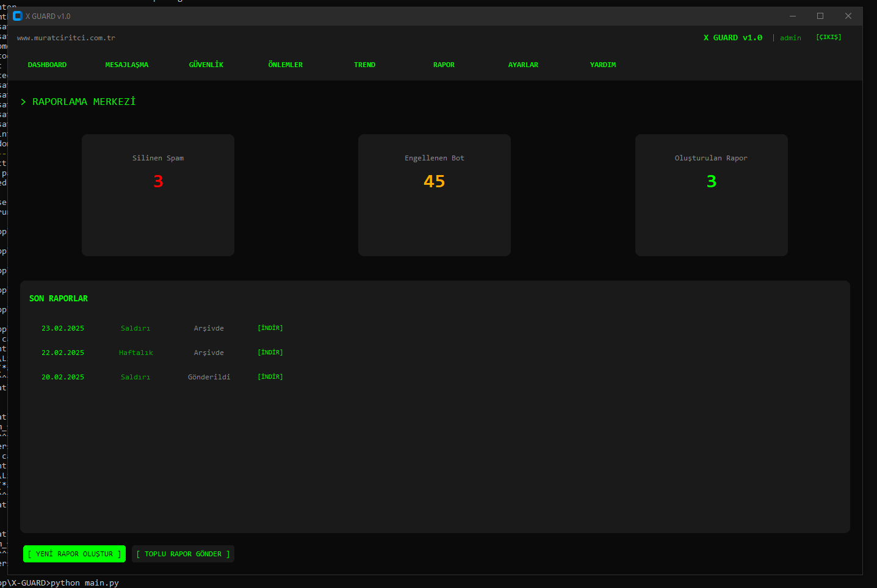Image resolution: width=877 pixels, height=588 pixels.
Task: Download the 20.02.2025 Gönderildi report
Action: coord(270,377)
